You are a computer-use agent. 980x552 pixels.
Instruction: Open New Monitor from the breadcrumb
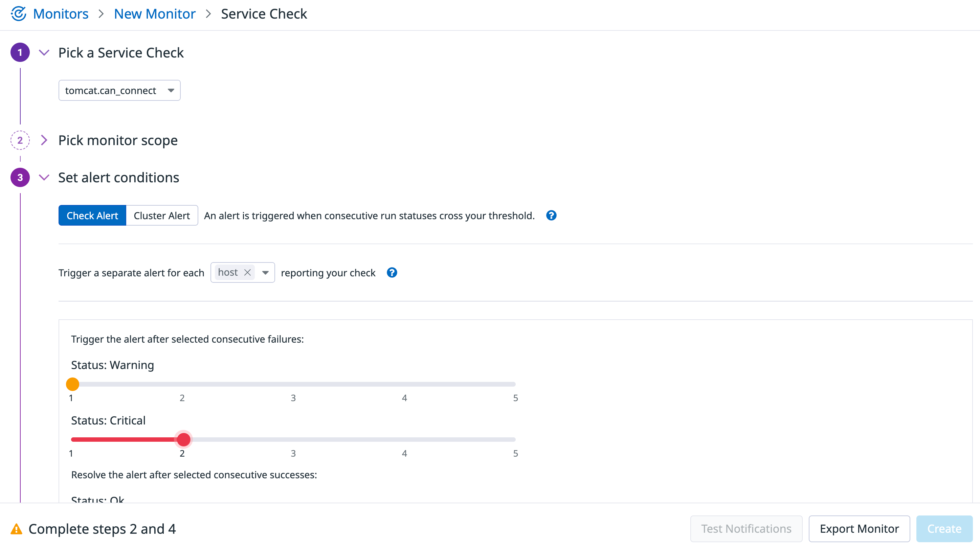click(x=154, y=14)
